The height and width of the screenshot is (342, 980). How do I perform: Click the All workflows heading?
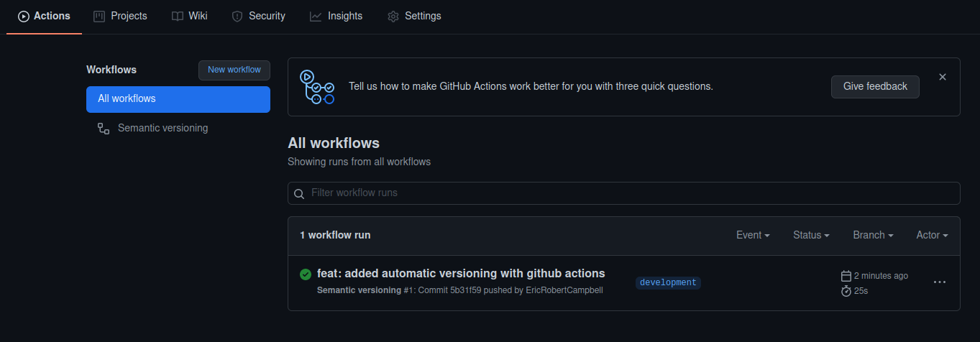coord(334,143)
